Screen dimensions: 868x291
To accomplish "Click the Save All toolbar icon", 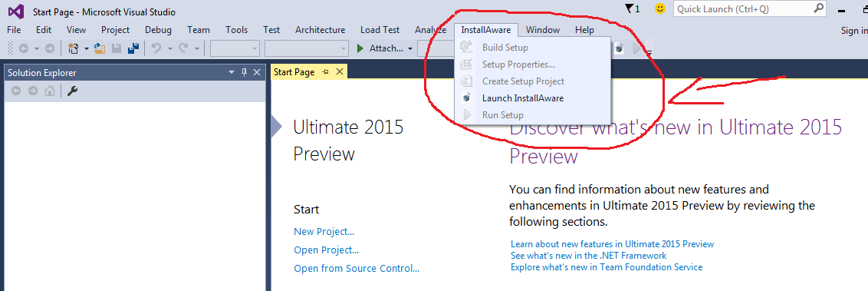I will pyautogui.click(x=133, y=49).
